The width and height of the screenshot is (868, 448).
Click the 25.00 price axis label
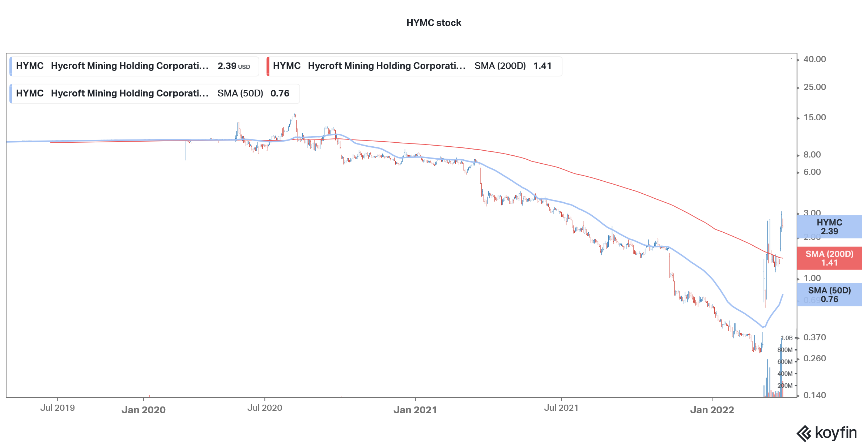[x=814, y=87]
